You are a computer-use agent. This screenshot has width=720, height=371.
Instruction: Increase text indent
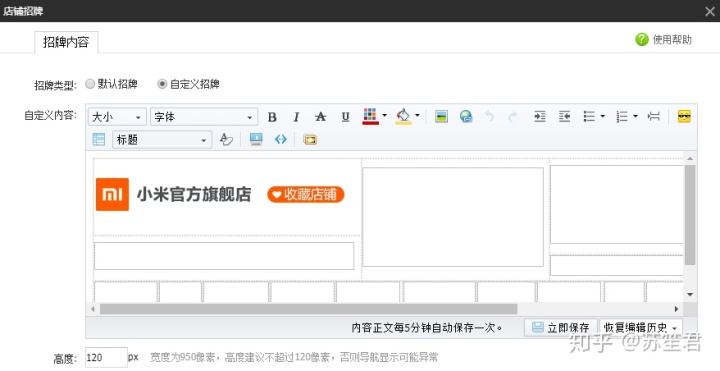pyautogui.click(x=540, y=117)
